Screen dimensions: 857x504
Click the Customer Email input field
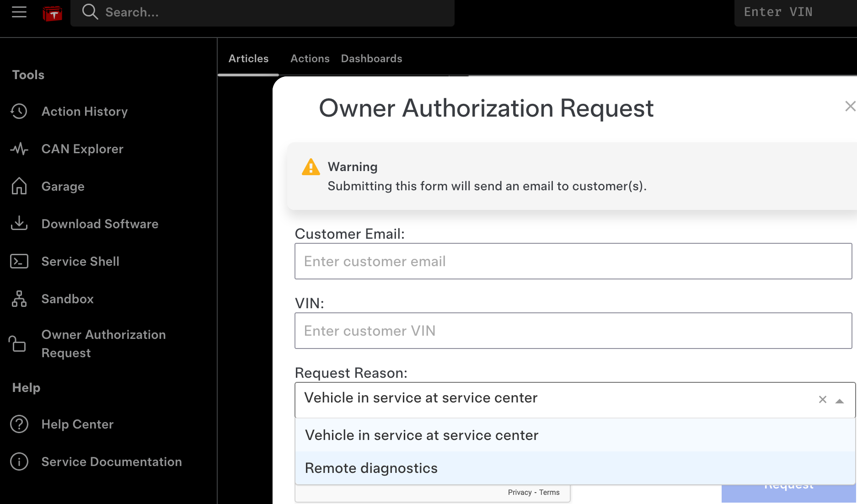tap(573, 262)
